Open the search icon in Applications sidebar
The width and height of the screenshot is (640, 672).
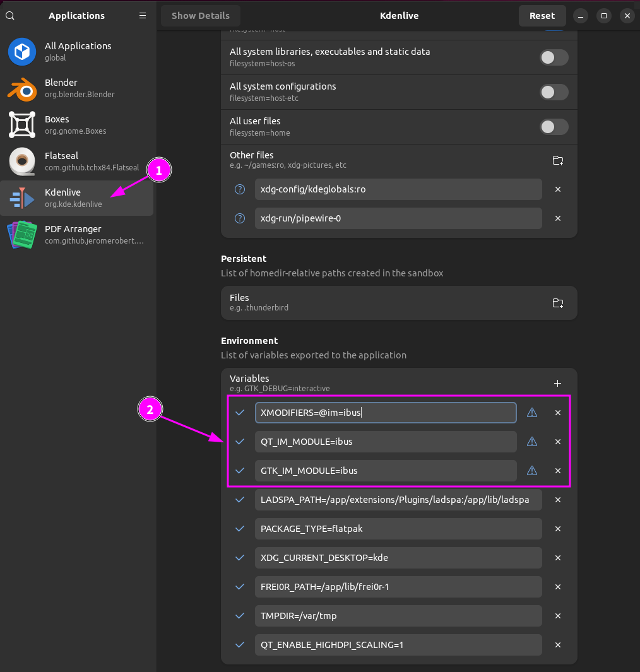point(10,16)
